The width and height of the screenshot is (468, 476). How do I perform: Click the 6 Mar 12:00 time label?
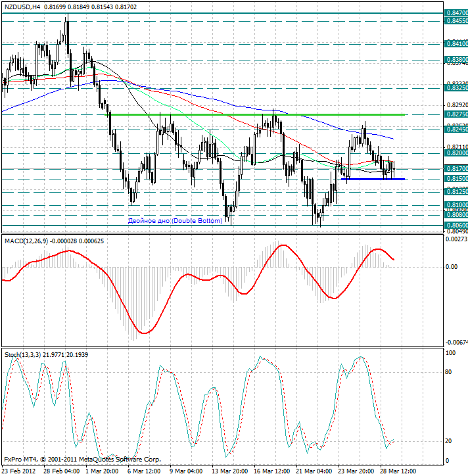(x=145, y=471)
